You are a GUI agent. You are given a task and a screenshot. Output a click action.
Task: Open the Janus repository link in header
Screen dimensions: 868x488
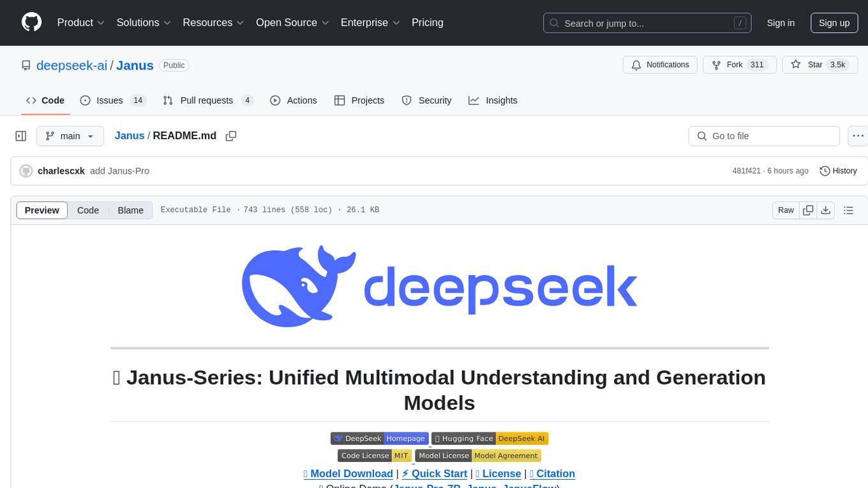click(x=135, y=65)
